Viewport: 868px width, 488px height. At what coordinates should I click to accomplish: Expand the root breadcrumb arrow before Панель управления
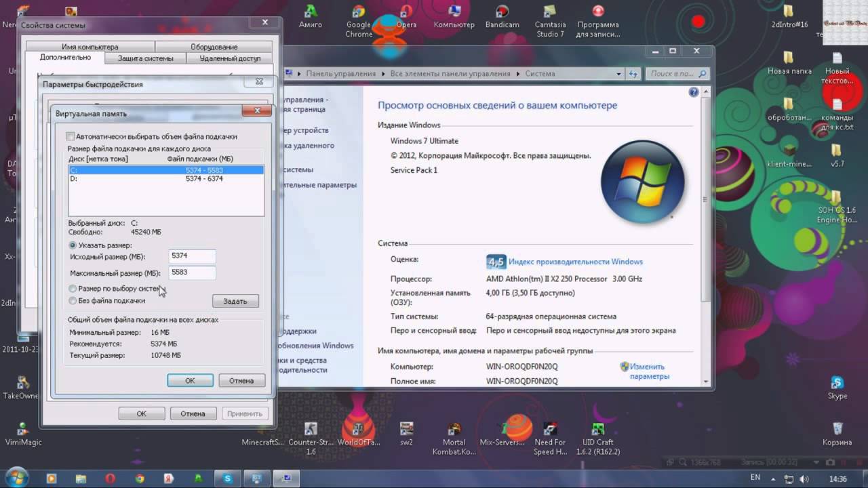[299, 74]
